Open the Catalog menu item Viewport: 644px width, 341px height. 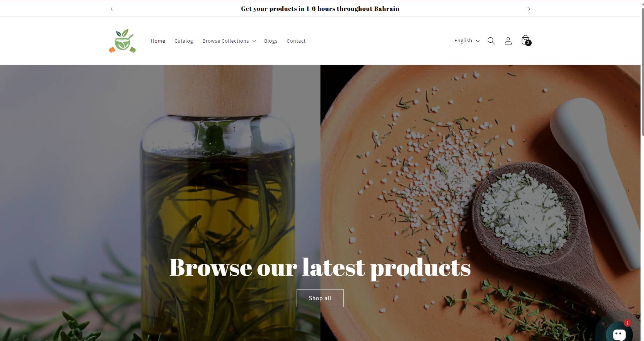[184, 41]
